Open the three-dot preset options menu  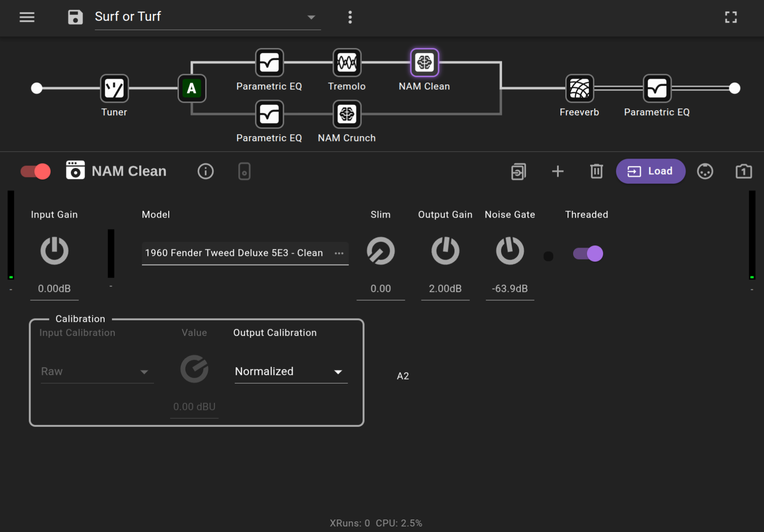(x=350, y=17)
